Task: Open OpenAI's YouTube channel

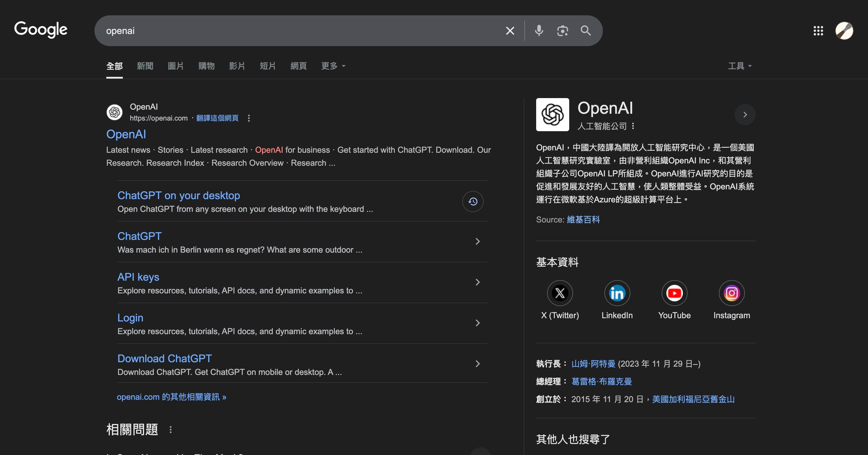Action: [x=674, y=293]
